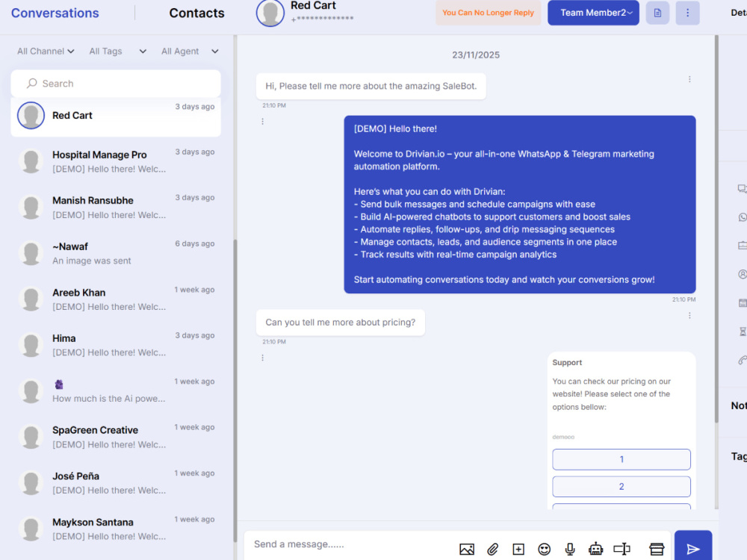The height and width of the screenshot is (560, 747).
Task: Select option button 1 in Support message
Action: [622, 459]
